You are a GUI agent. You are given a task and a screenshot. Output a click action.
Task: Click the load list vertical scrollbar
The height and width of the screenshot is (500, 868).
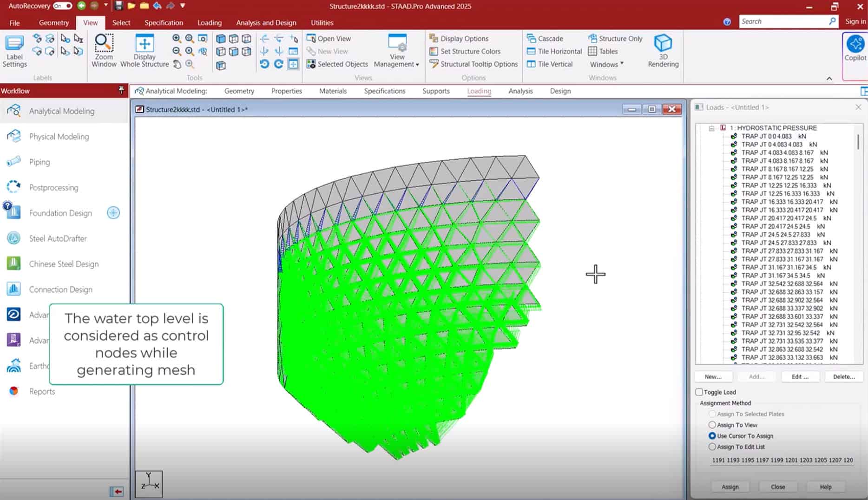[858, 141]
